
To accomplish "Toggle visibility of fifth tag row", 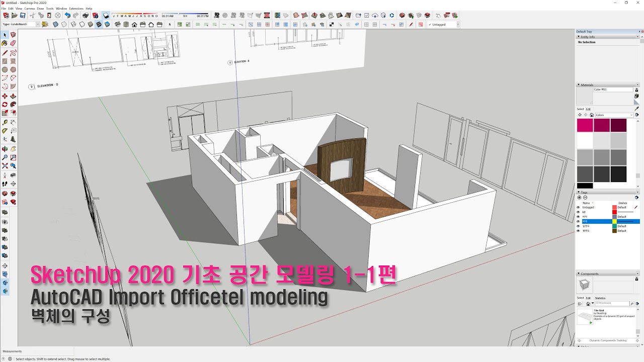I will pos(578,226).
